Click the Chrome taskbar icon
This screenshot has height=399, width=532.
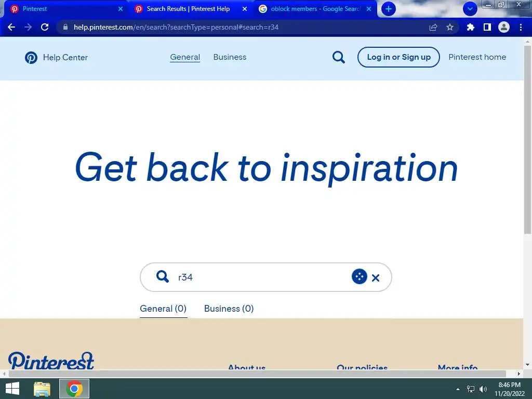point(74,389)
